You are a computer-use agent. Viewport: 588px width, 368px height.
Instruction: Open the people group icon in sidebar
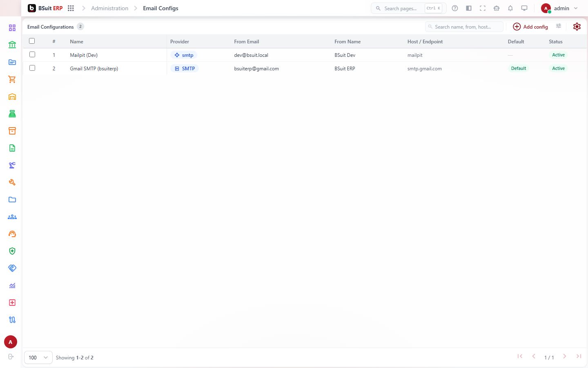point(12,217)
